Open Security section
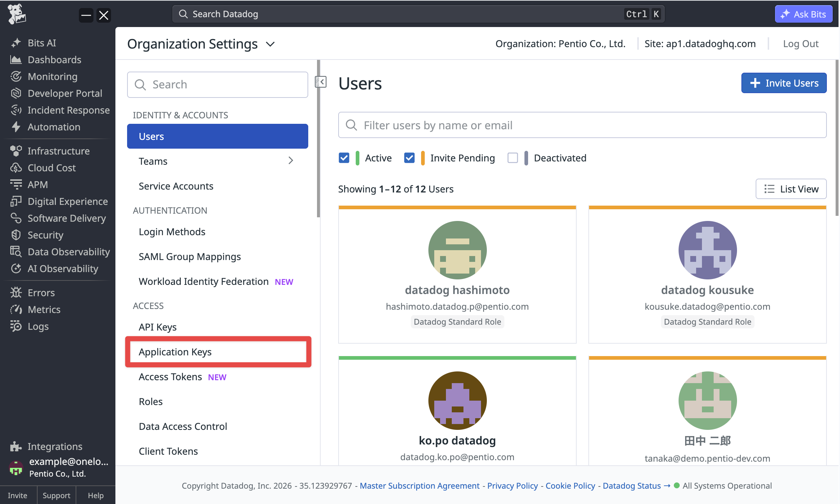 tap(37, 235)
